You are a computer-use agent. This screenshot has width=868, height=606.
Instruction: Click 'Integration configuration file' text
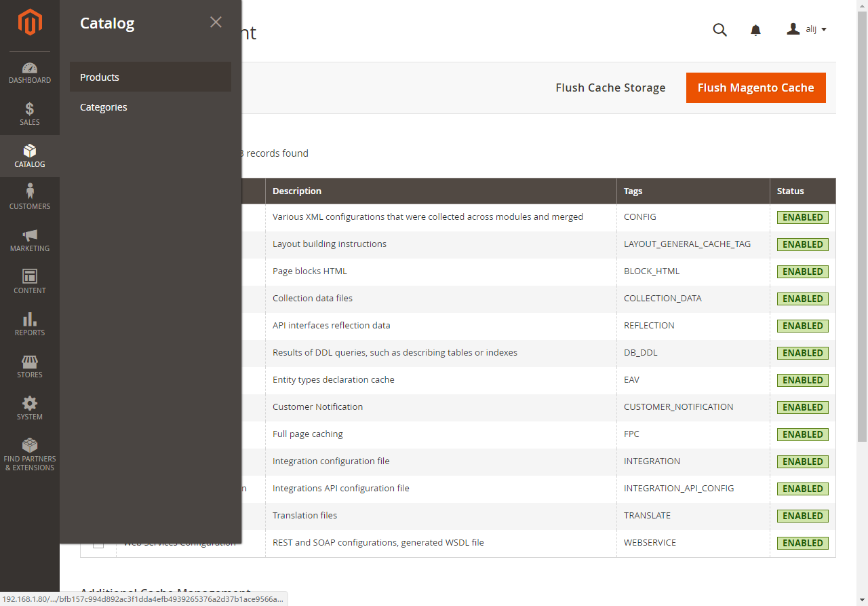331,461
